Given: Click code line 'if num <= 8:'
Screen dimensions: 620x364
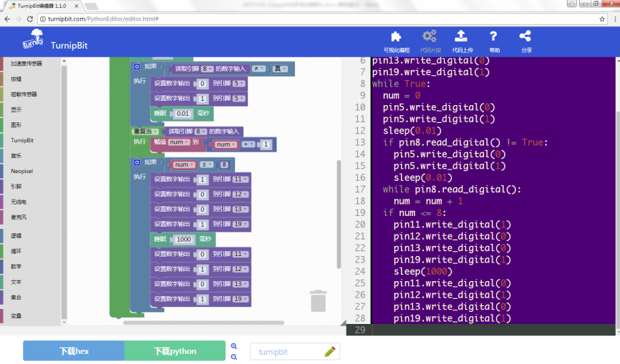Looking at the screenshot, I should pos(415,213).
